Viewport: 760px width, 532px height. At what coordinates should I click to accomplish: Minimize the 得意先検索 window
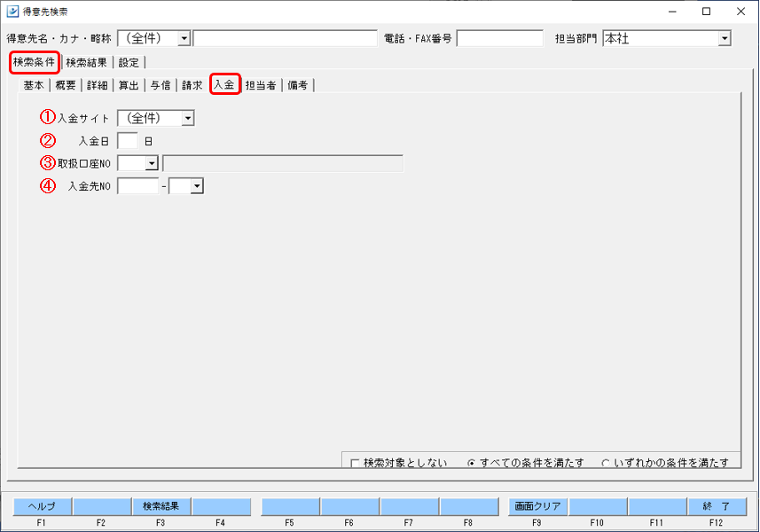pyautogui.click(x=672, y=12)
